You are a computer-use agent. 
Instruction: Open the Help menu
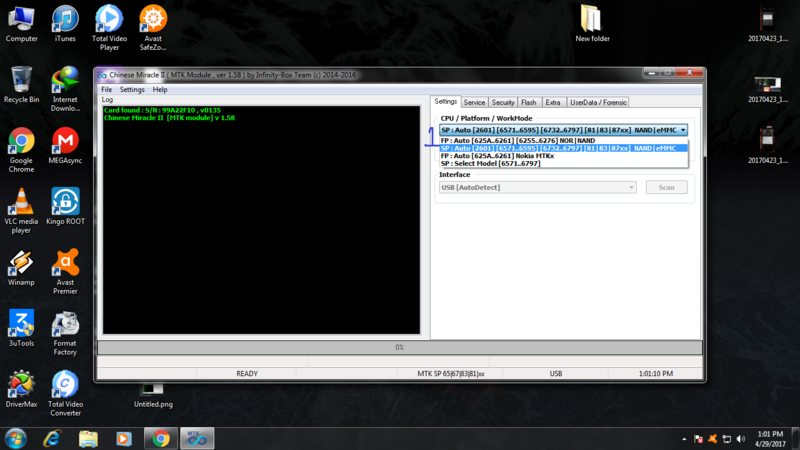160,90
